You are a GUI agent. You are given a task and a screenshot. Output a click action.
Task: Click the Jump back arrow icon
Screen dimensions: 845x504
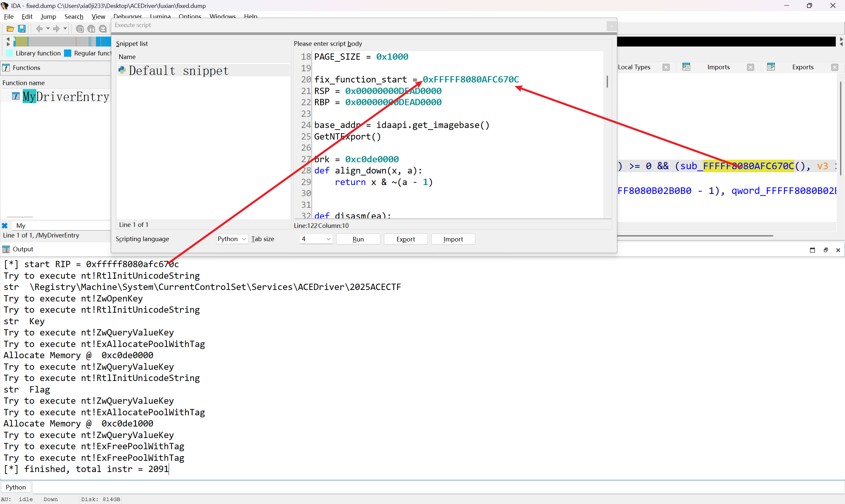click(x=39, y=29)
